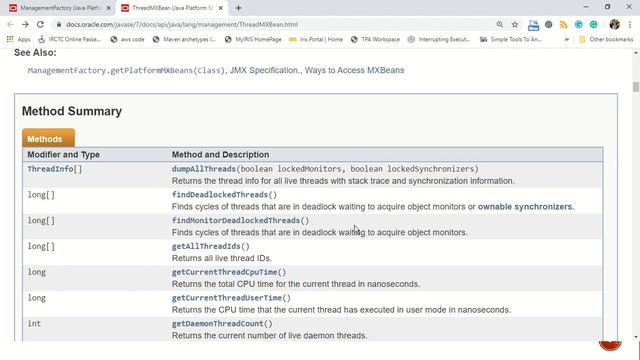Open the ThreadInfo return type link
Viewport: 640px width, 360px height.
50,169
